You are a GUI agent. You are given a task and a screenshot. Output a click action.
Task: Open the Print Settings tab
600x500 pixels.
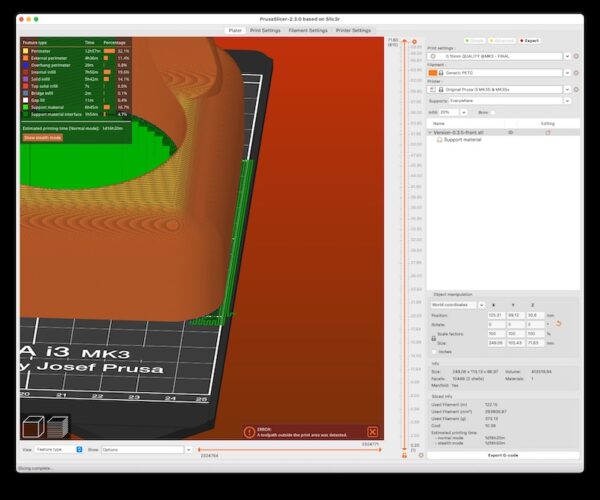pyautogui.click(x=265, y=30)
